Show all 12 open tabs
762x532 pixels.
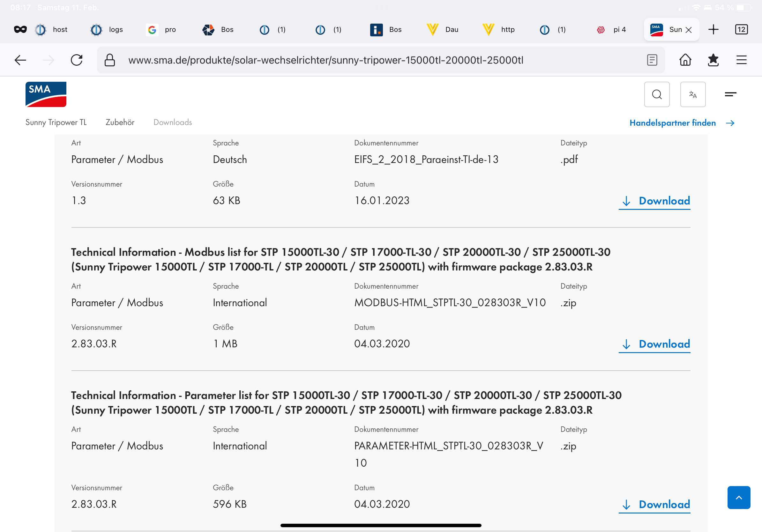pyautogui.click(x=741, y=30)
